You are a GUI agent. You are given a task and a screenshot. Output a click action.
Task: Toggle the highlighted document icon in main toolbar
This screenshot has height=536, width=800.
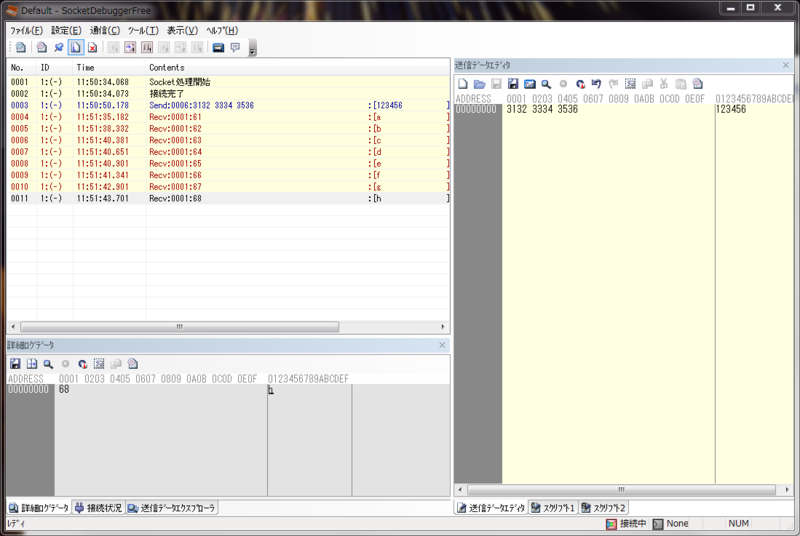[76, 47]
